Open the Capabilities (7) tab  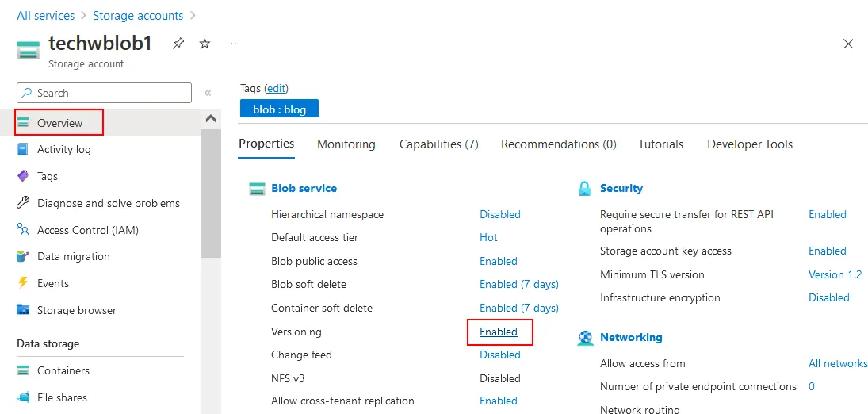point(438,144)
